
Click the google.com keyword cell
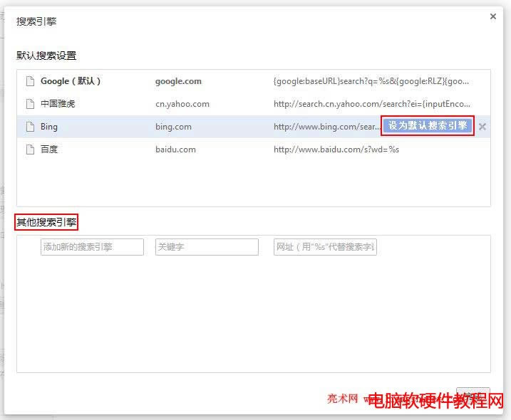click(178, 81)
